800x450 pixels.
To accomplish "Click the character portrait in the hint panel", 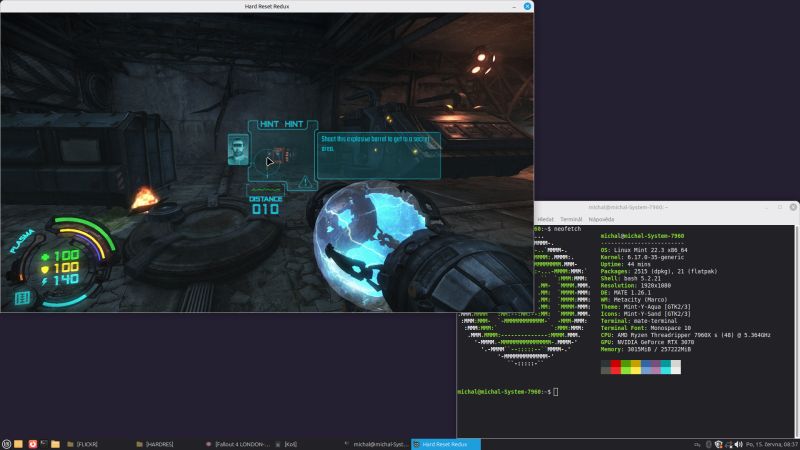I will point(238,149).
